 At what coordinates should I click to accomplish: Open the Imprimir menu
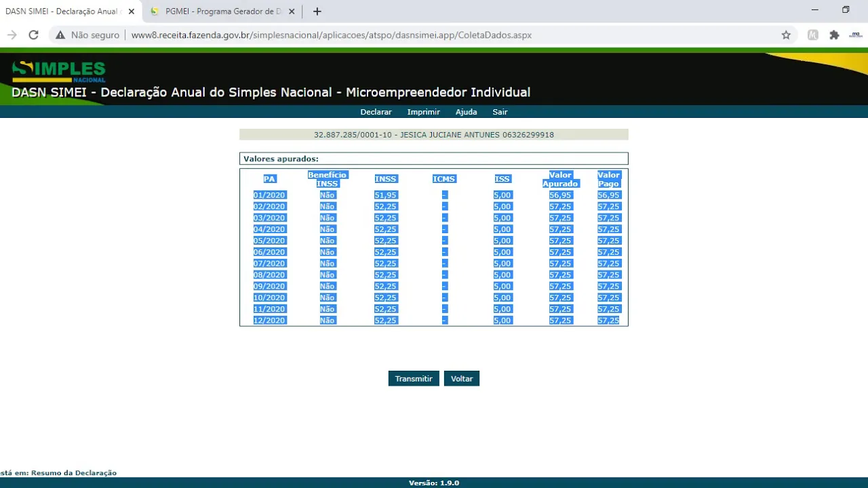point(424,112)
